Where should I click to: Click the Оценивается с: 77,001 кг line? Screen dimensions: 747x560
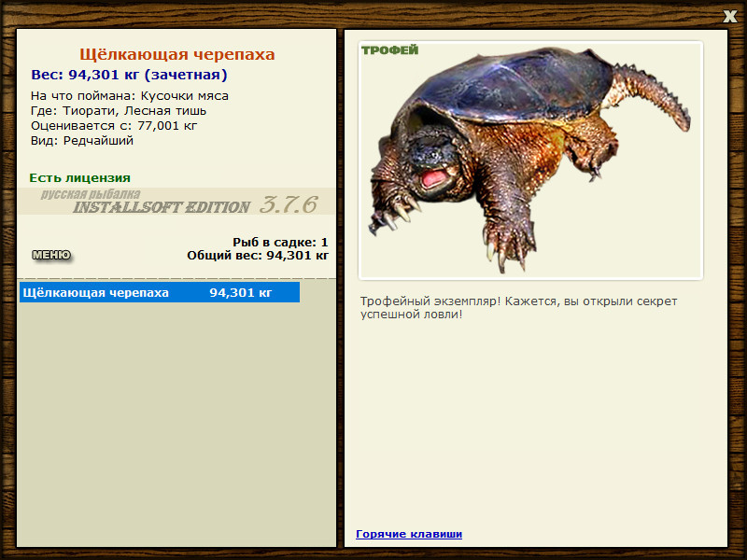coord(114,126)
